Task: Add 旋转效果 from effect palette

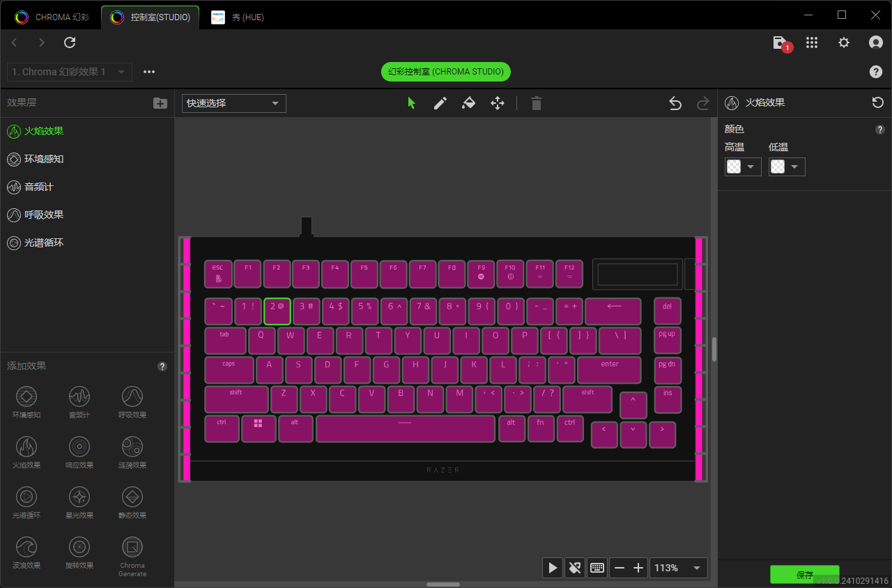Action: coord(79,552)
